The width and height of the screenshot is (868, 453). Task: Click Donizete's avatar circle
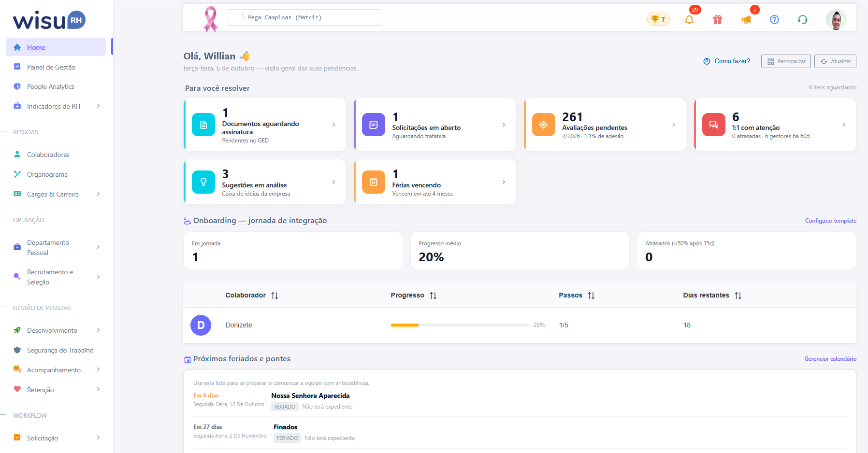click(x=201, y=326)
